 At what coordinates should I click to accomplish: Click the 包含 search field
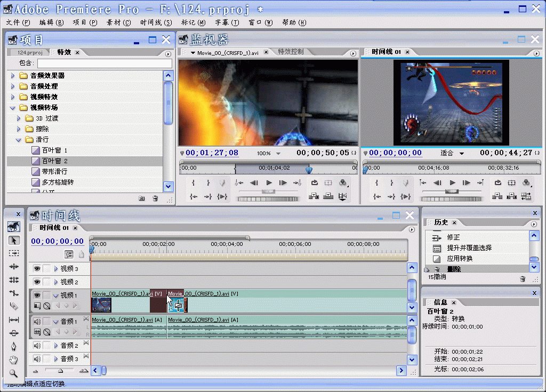pos(105,63)
